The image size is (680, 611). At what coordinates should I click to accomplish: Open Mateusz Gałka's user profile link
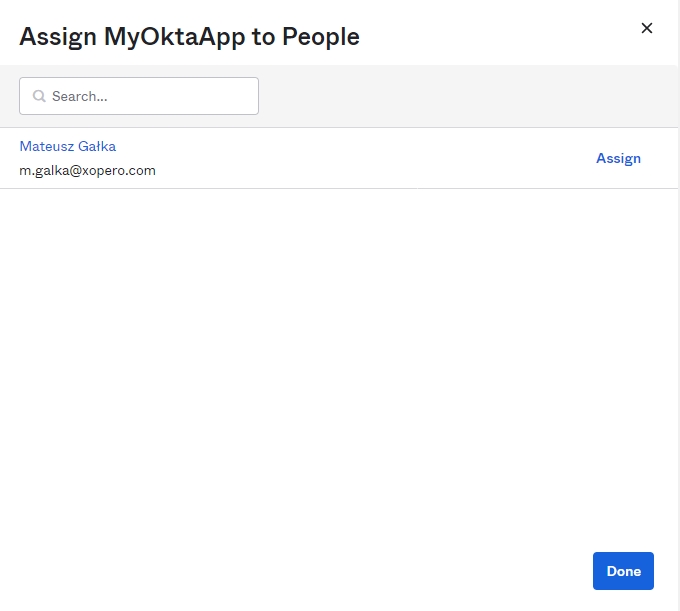point(68,146)
